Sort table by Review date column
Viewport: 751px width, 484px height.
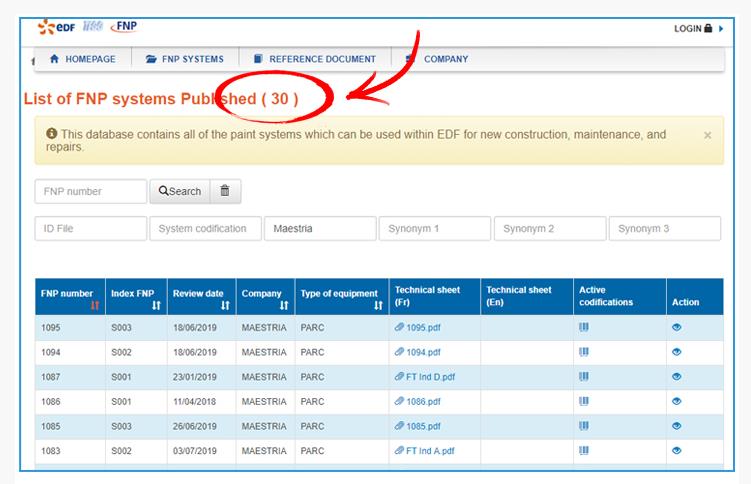tap(225, 305)
